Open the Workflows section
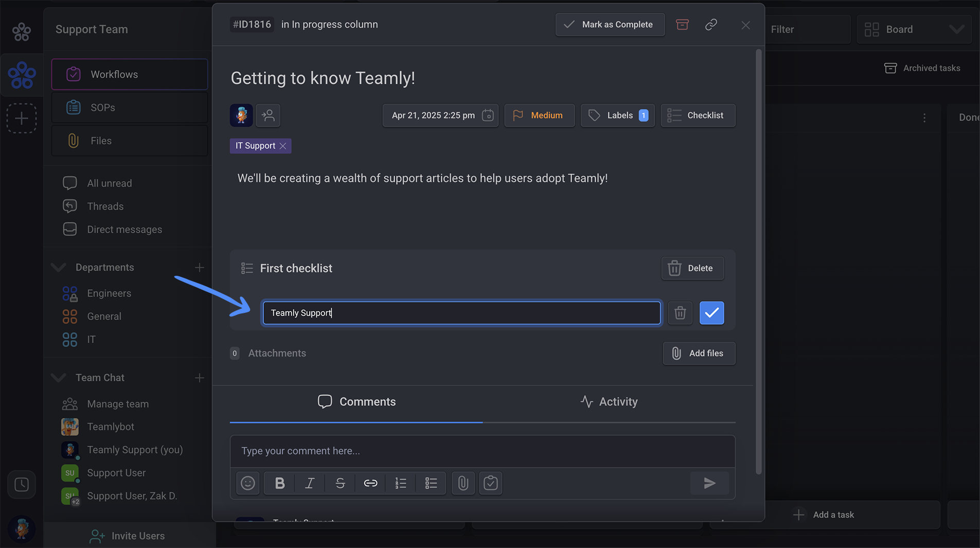This screenshot has width=980, height=548. click(x=130, y=74)
